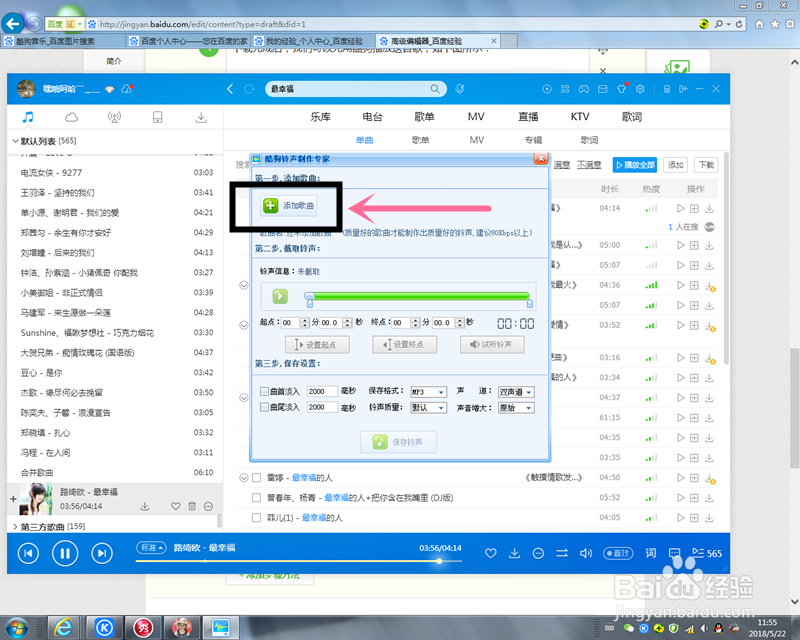Toggle the volume speaker icon
Image resolution: width=800 pixels, height=640 pixels.
586,553
